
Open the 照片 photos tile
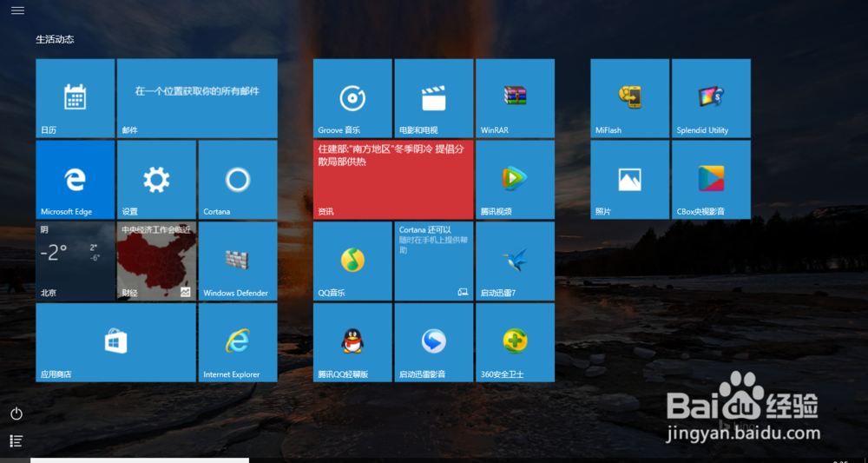630,180
